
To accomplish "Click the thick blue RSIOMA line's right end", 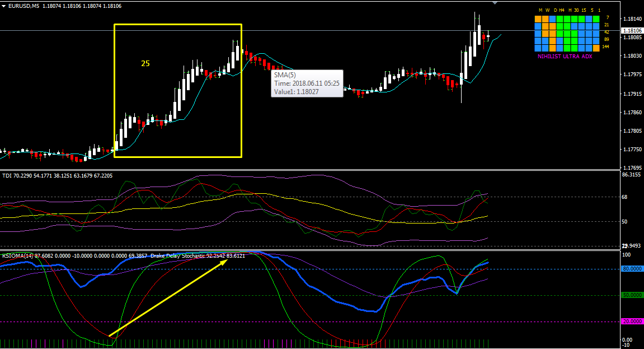I will 487,262.
